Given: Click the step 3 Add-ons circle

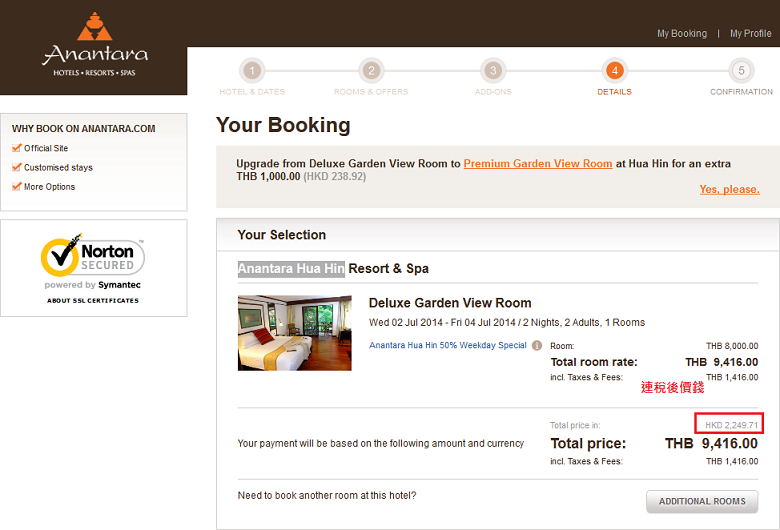Looking at the screenshot, I should (493, 70).
